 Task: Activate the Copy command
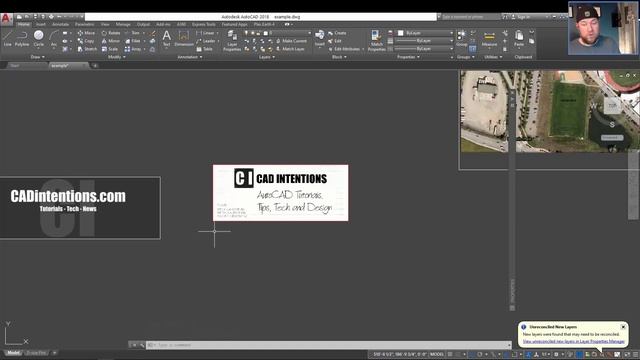tap(86, 41)
